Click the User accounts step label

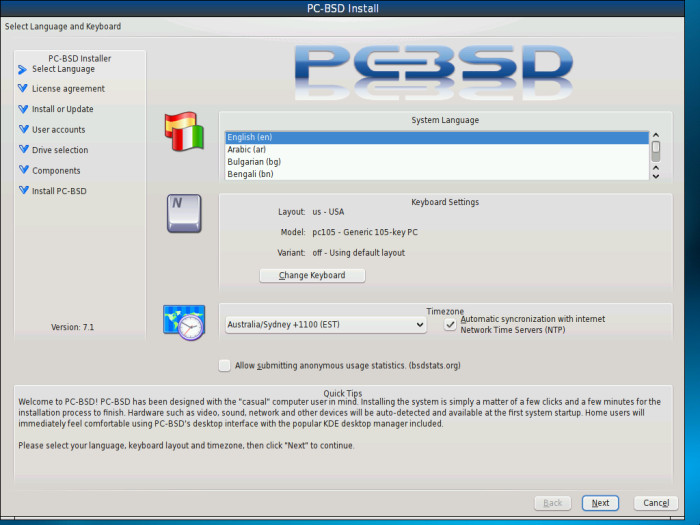point(58,129)
